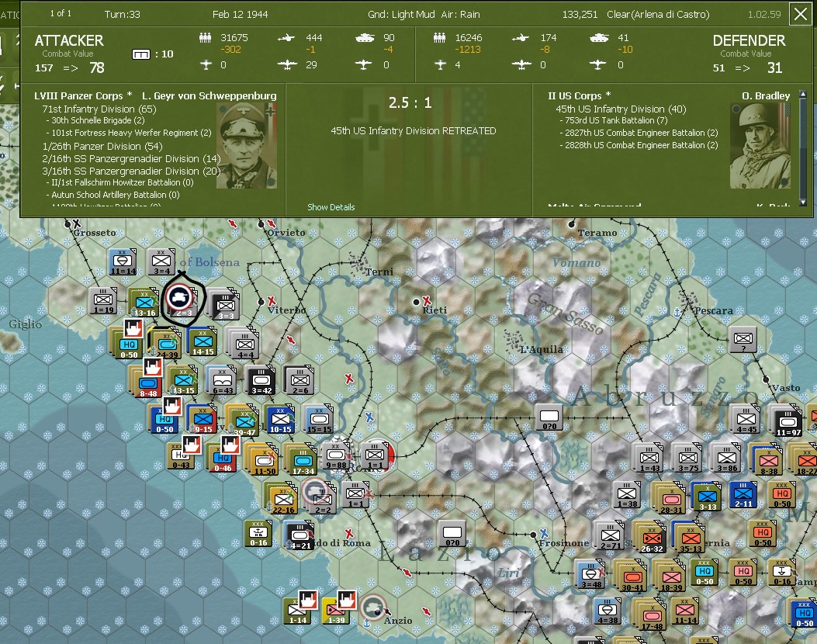Screen dimensions: 817x644
Task: Select the regiment counter 2=6
Action: 299,381
